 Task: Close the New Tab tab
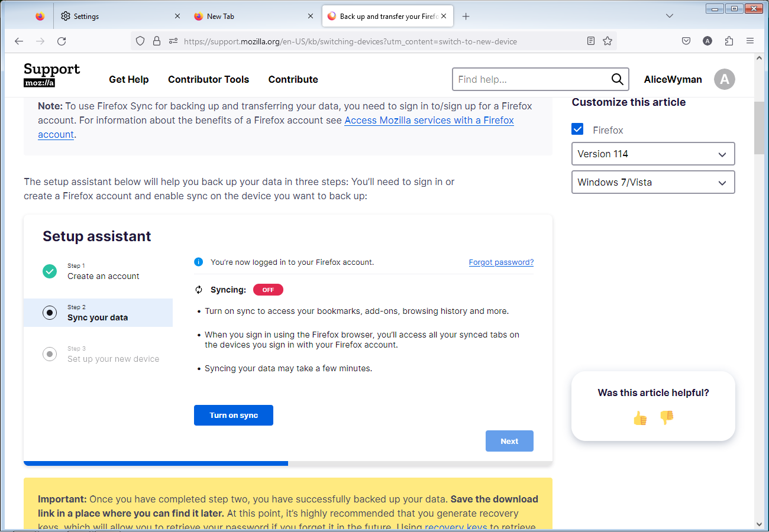click(x=311, y=17)
